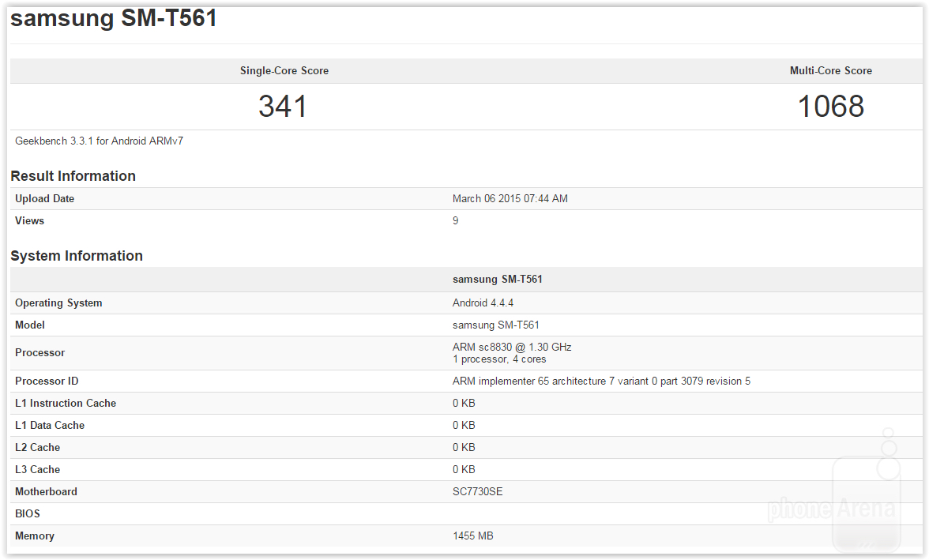Screen dimensions: 929x560
Task: Select the views count showing 9
Action: (455, 220)
